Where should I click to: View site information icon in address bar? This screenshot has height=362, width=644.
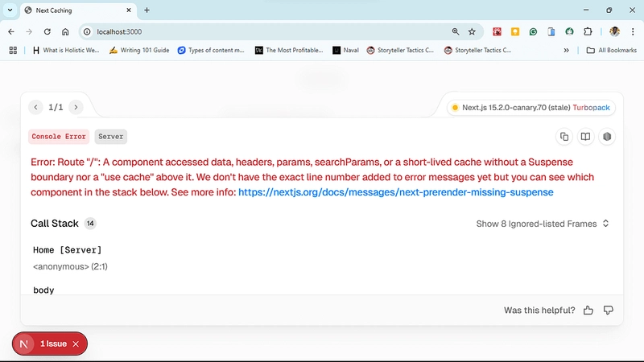click(87, 31)
